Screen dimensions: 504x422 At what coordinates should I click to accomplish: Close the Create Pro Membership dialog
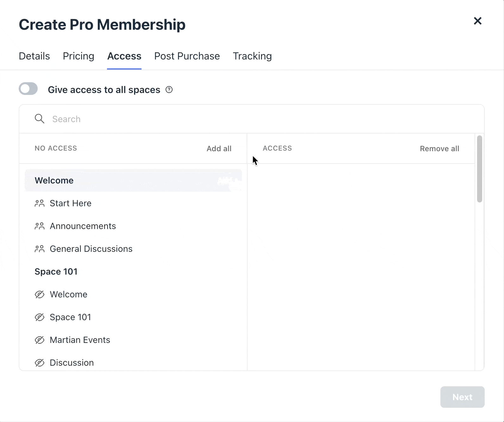(x=477, y=21)
